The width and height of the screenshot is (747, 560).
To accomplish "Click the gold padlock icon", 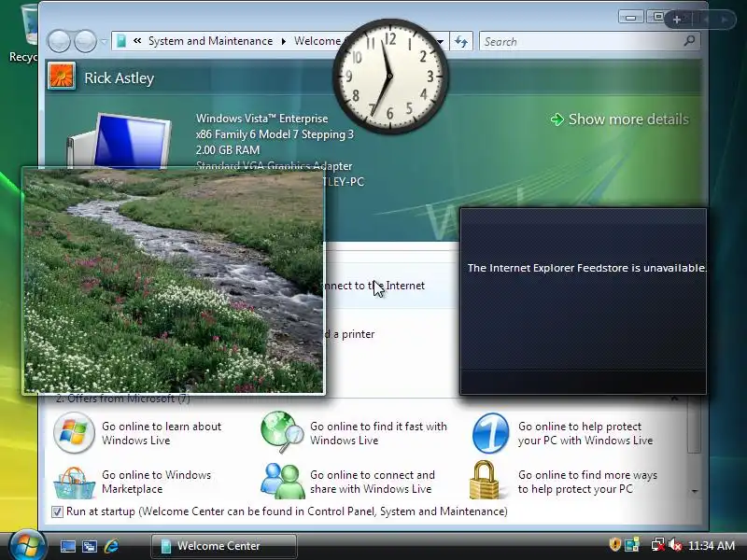I will tap(484, 480).
